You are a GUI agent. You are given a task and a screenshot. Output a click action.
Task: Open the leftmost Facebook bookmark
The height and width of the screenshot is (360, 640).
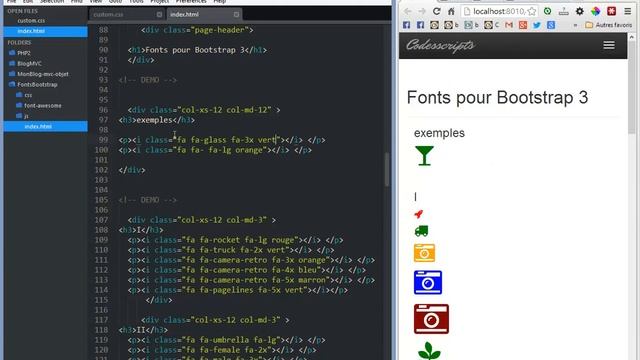(406, 25)
